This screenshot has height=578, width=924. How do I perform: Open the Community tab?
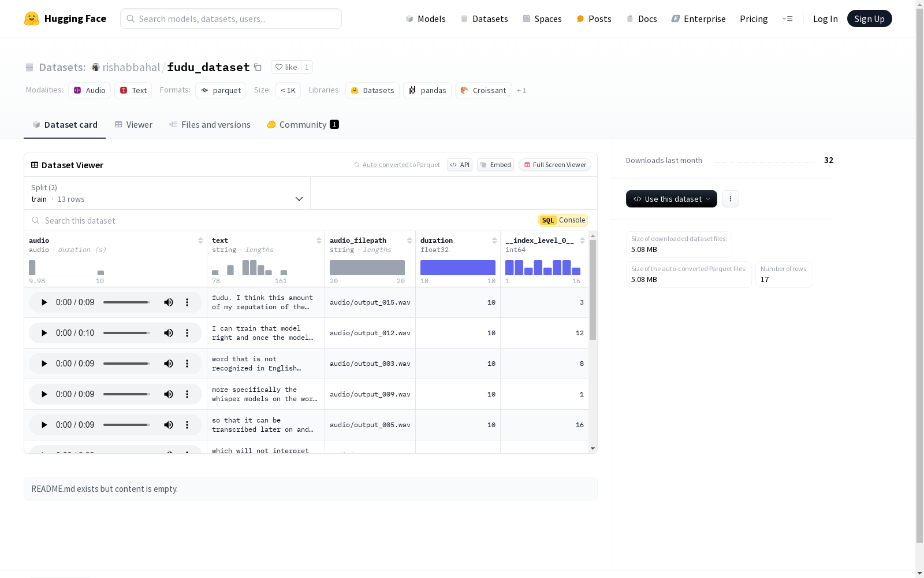pyautogui.click(x=303, y=125)
